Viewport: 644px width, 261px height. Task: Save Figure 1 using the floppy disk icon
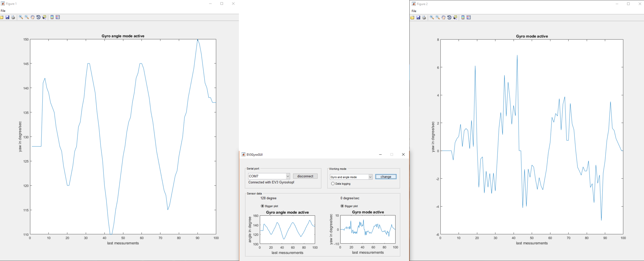point(7,17)
